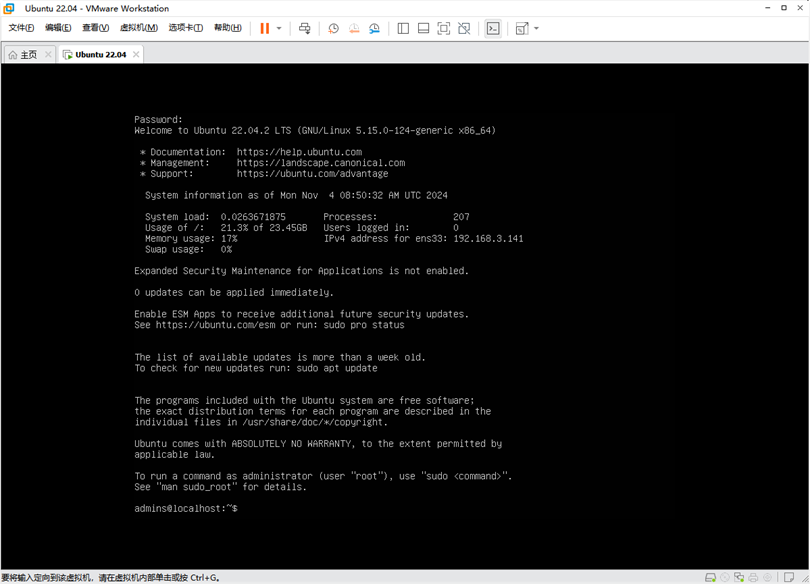Expand the stretch display options arrow

pos(536,28)
